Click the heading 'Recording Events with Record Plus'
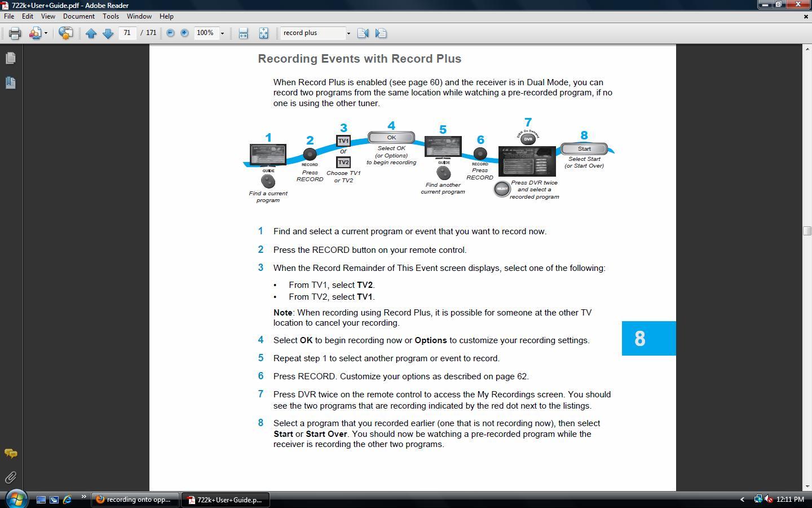This screenshot has width=812, height=508. 360,59
